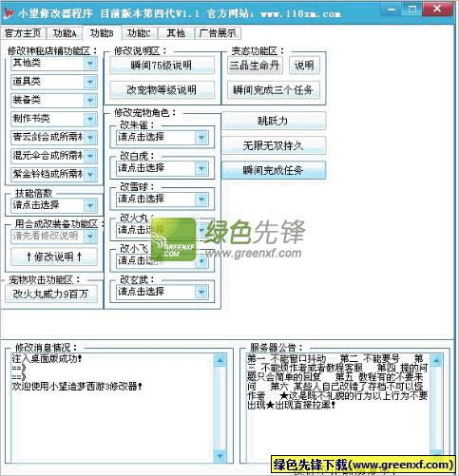This screenshot has height=476, width=459.
Task: Click the 无限无双持久 button
Action: [x=274, y=145]
